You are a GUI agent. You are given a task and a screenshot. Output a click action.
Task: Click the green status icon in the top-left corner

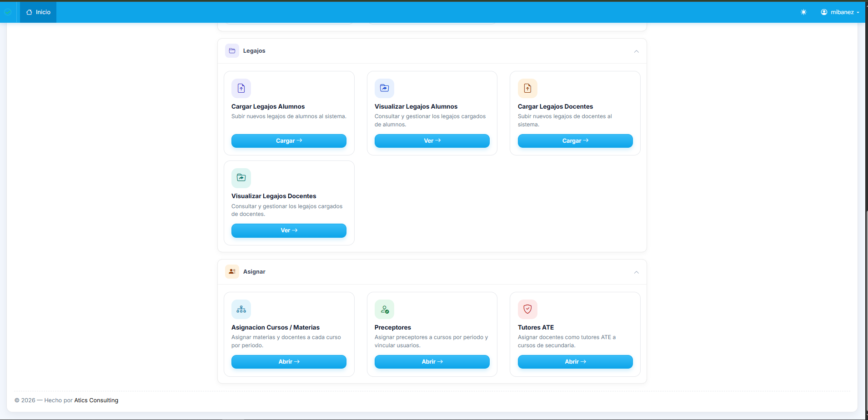(x=8, y=12)
